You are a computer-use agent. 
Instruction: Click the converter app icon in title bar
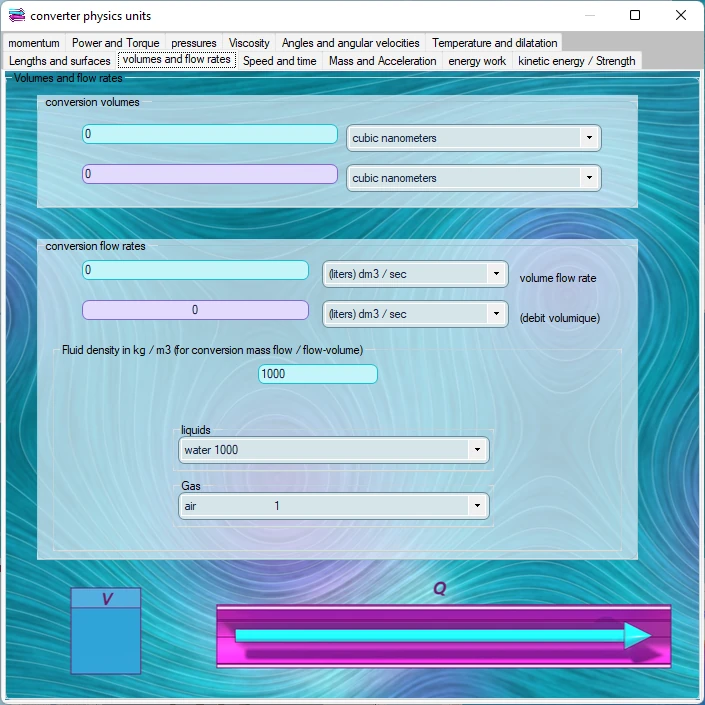tap(17, 15)
